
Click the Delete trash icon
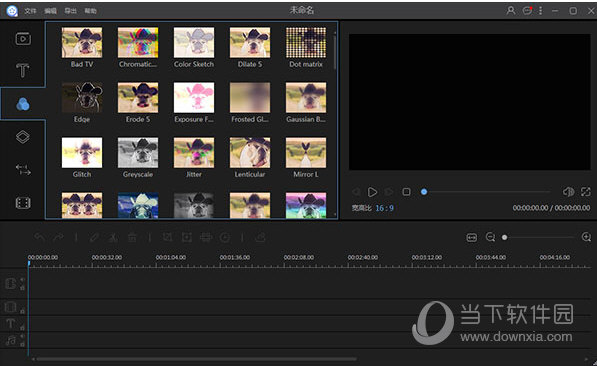click(x=132, y=238)
